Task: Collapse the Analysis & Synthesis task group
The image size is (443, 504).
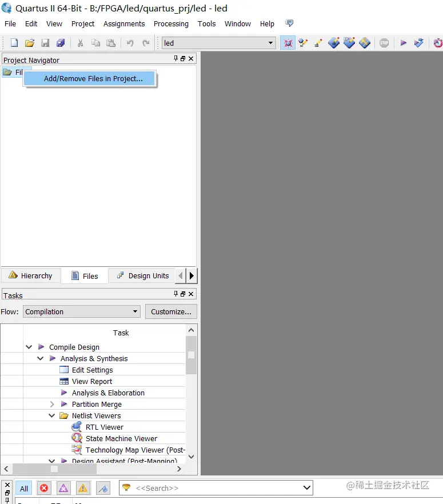Action: click(x=41, y=358)
